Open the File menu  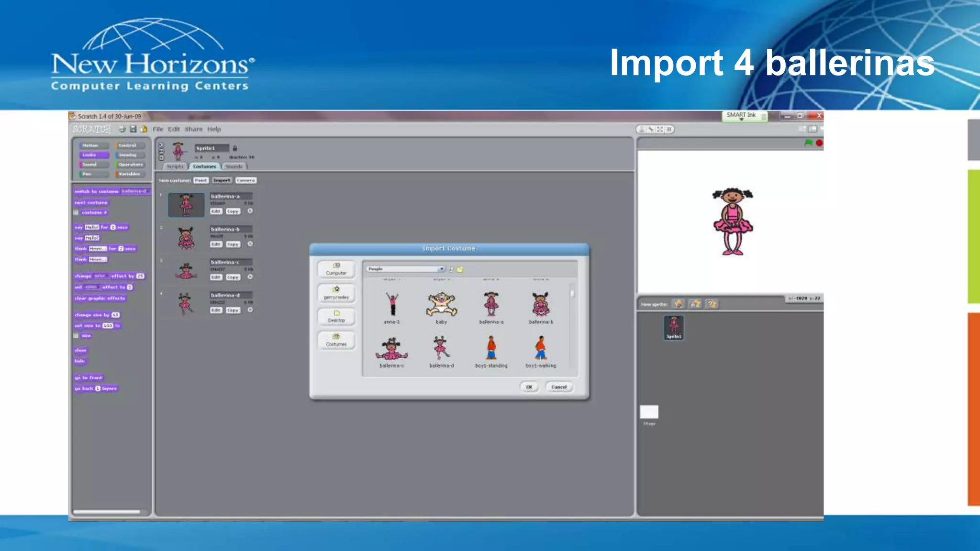[158, 129]
